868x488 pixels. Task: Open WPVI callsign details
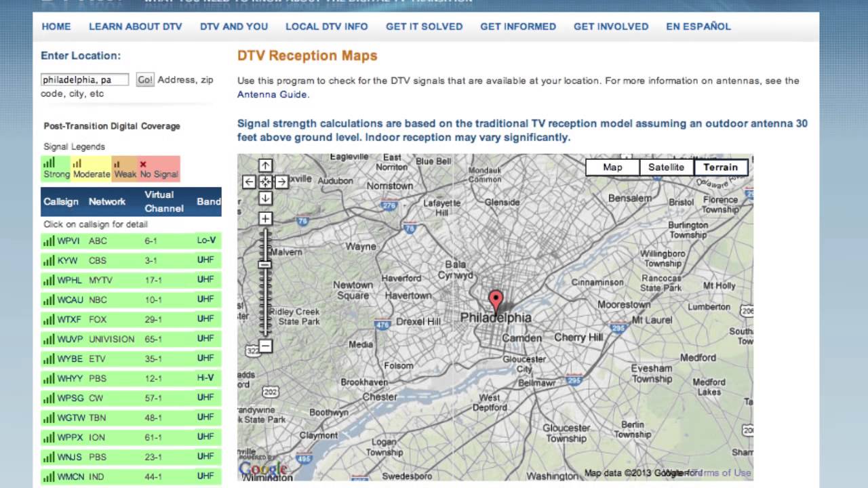[x=68, y=241]
